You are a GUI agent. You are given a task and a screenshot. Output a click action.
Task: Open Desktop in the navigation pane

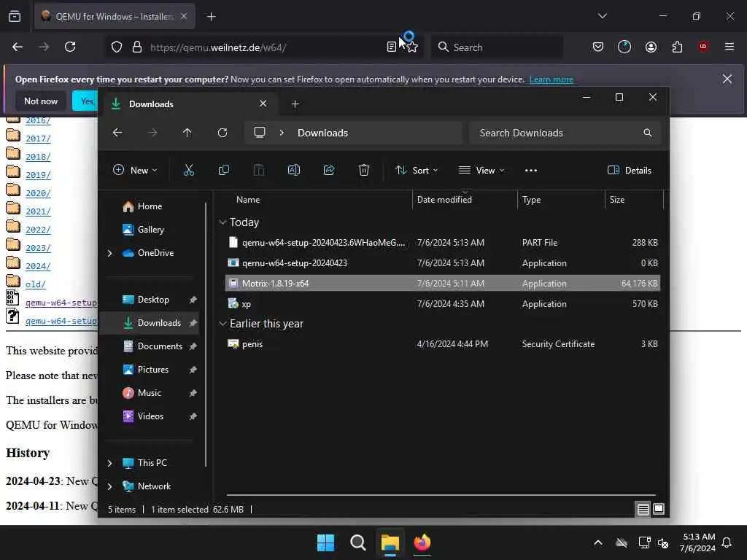(153, 300)
